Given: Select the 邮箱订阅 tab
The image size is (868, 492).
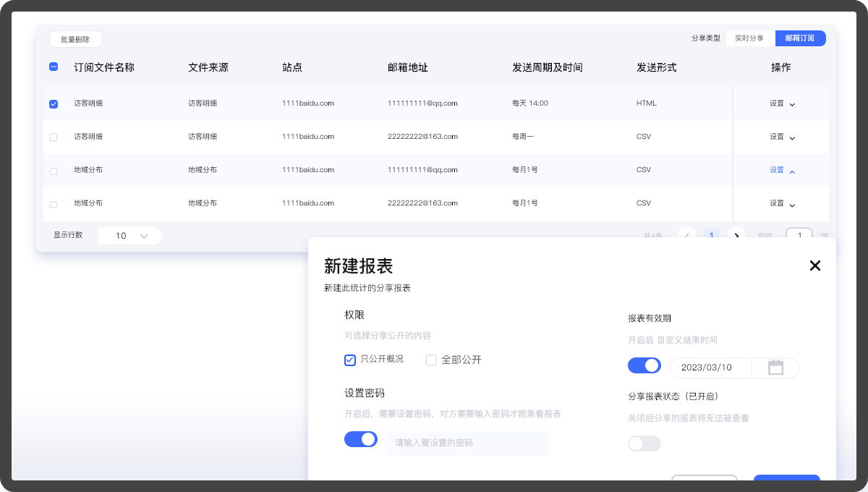Looking at the screenshot, I should 800,38.
